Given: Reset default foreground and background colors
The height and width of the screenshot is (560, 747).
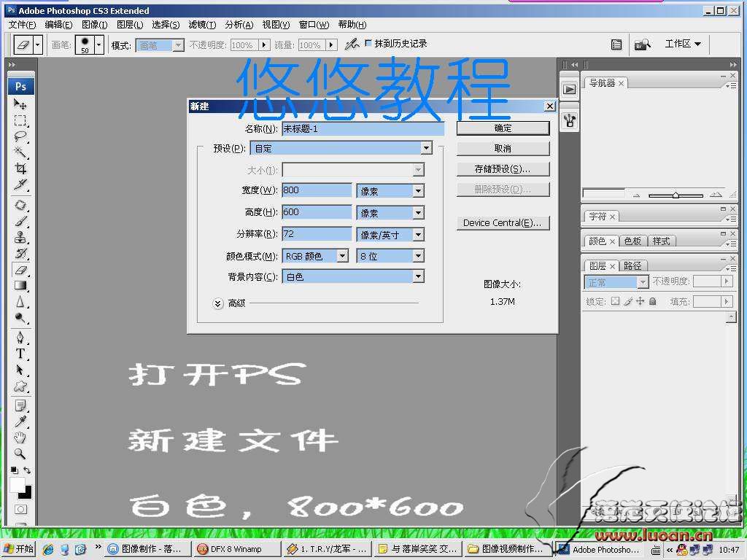Looking at the screenshot, I should coord(15,470).
